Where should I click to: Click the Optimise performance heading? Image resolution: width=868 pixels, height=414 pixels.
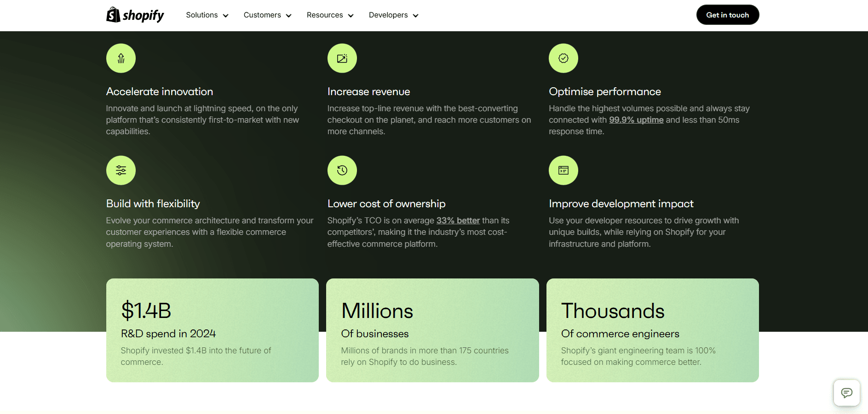[605, 91]
